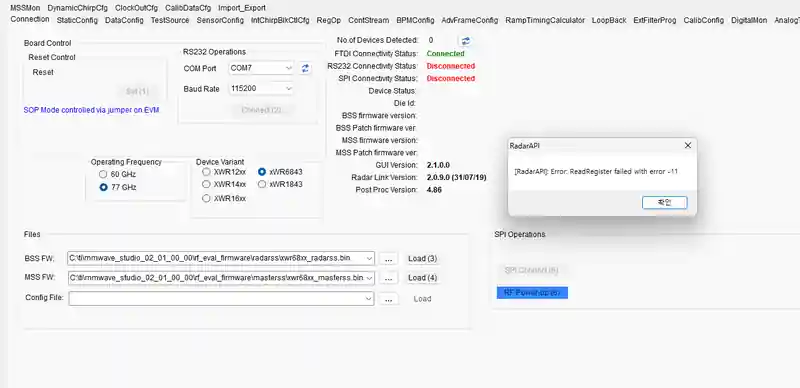Click the RS232 Connect (2) button

click(261, 110)
